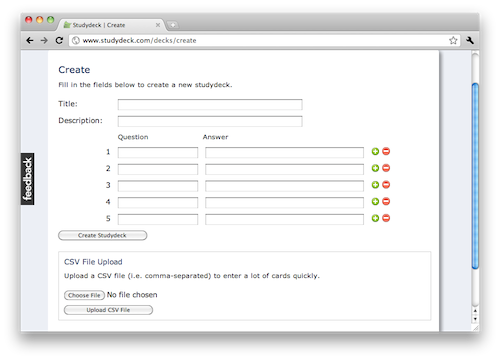Click the No file chosen text
This screenshot has height=360, width=500.
[132, 295]
